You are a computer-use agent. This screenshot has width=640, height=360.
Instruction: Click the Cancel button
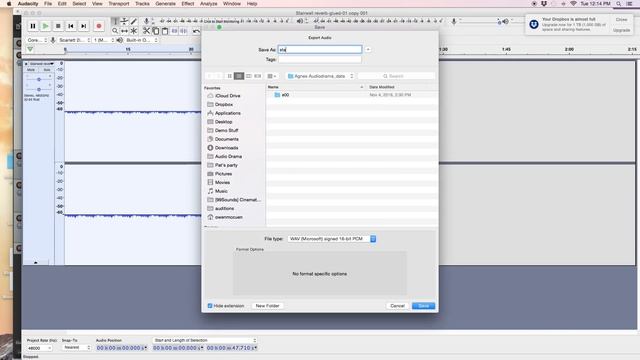click(x=397, y=306)
